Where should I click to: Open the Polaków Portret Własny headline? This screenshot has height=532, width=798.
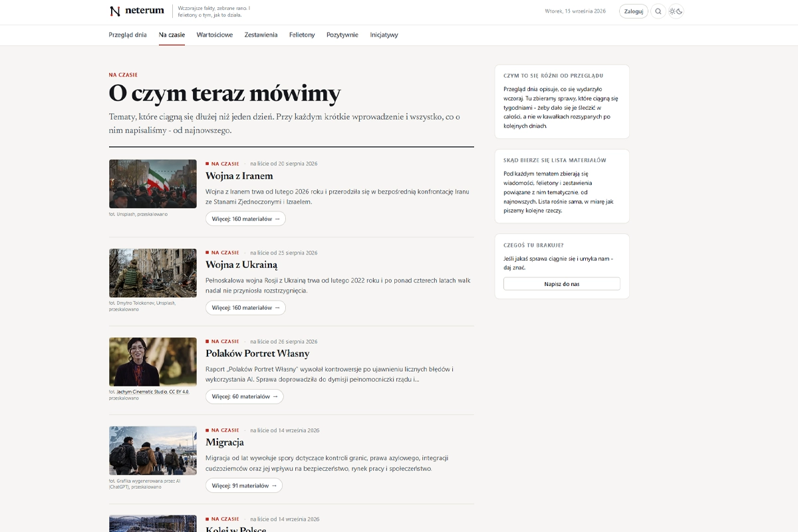coord(257,354)
